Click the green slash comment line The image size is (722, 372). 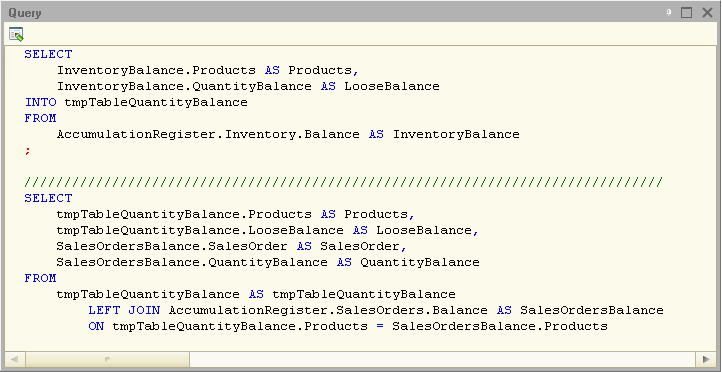344,182
